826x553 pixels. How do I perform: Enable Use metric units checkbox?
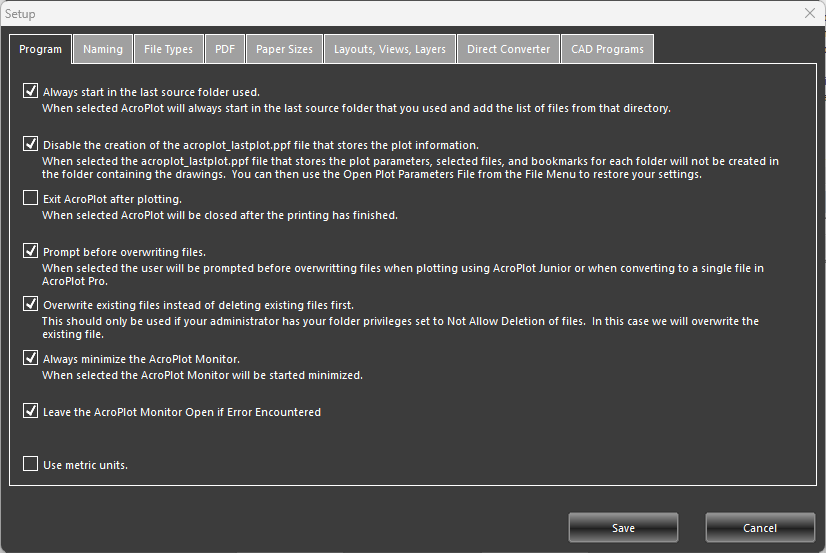31,464
